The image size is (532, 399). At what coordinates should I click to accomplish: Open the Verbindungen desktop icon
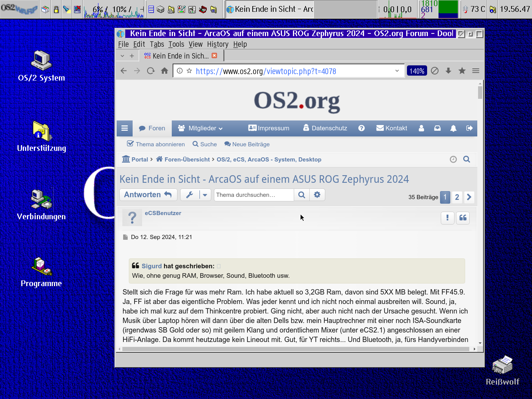(41, 204)
